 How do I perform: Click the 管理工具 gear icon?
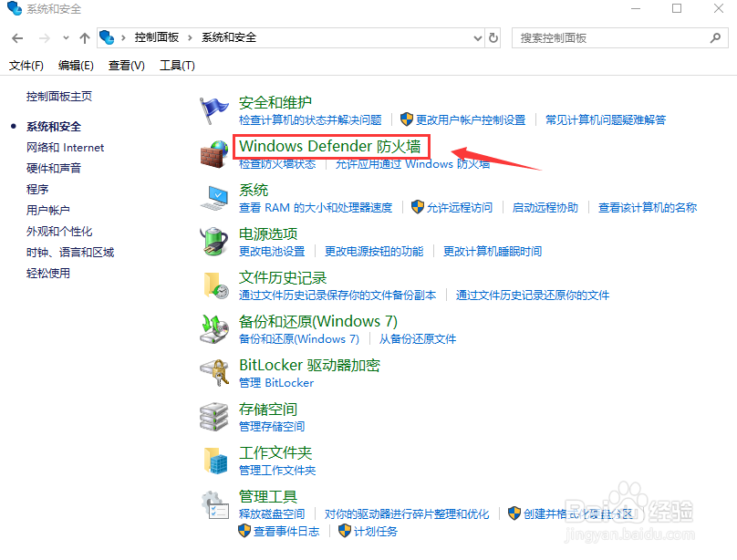tap(214, 505)
